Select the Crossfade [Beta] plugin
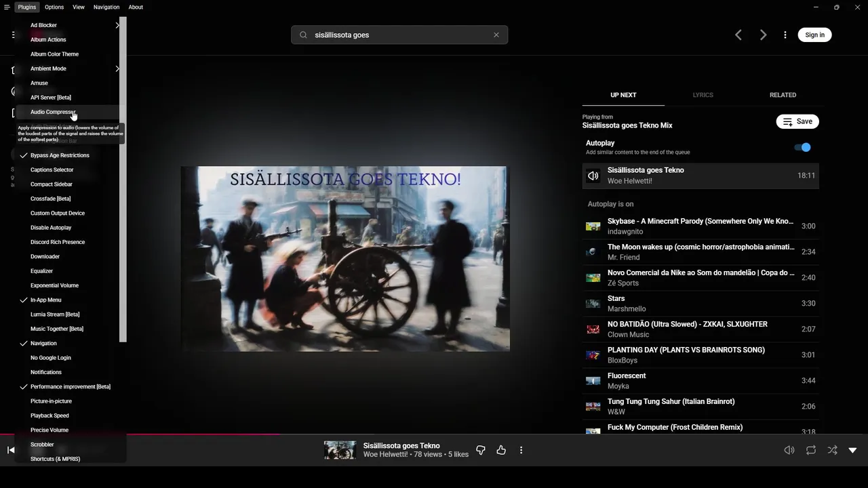868x488 pixels. coord(50,199)
